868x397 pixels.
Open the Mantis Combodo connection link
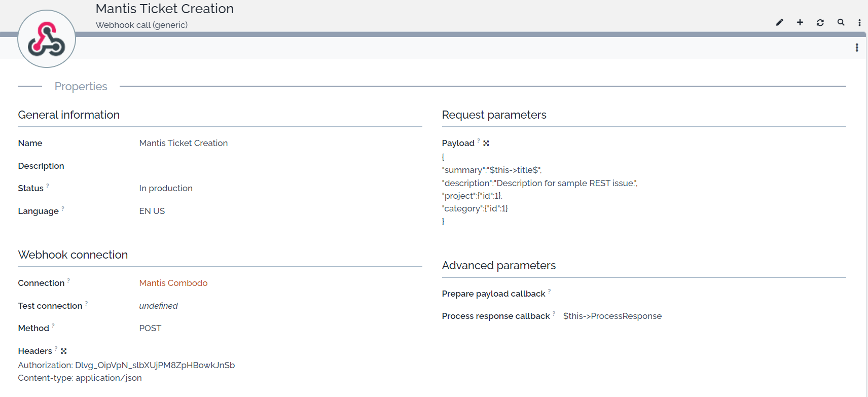click(173, 283)
